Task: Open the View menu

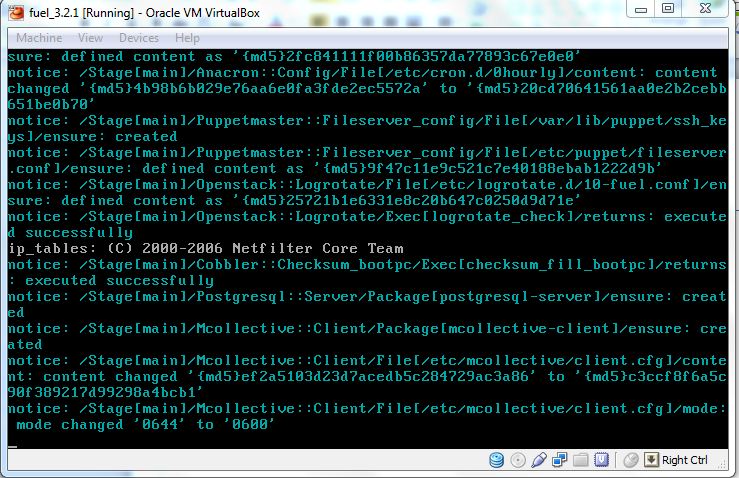Action: point(90,38)
